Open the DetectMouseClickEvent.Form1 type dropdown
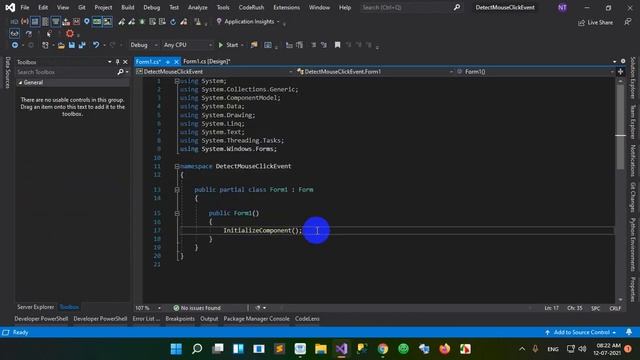640x360 pixels. (x=375, y=72)
